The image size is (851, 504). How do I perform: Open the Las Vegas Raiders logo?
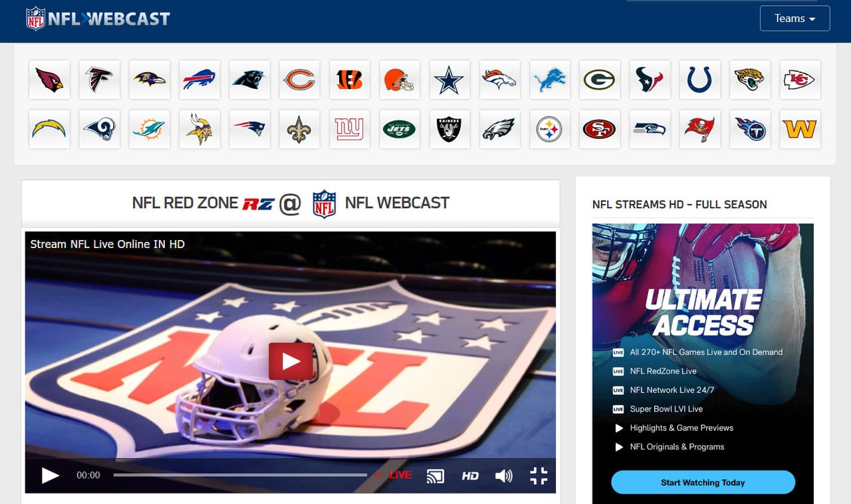tap(450, 129)
